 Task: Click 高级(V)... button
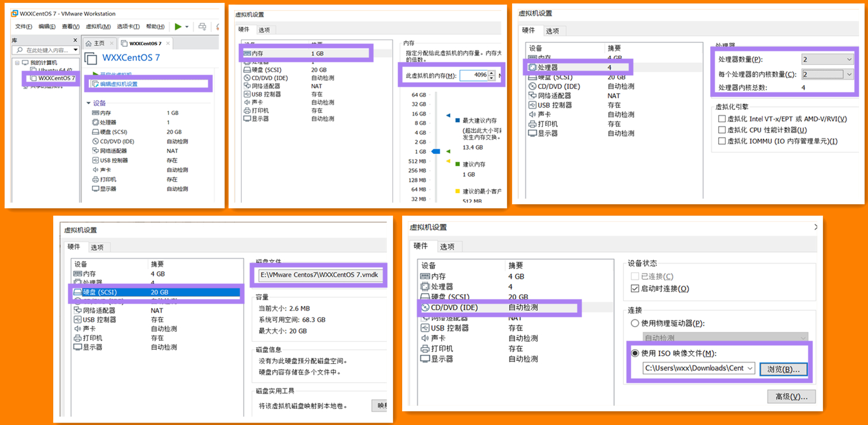pyautogui.click(x=791, y=397)
